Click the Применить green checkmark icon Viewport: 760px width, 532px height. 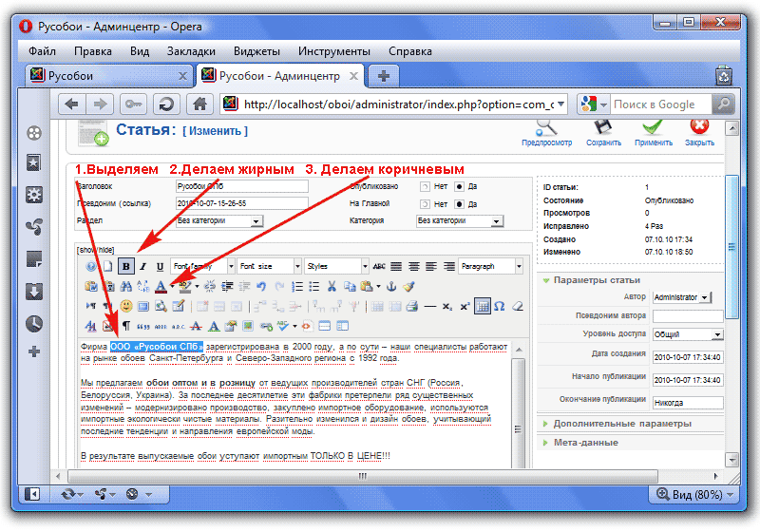pyautogui.click(x=653, y=126)
